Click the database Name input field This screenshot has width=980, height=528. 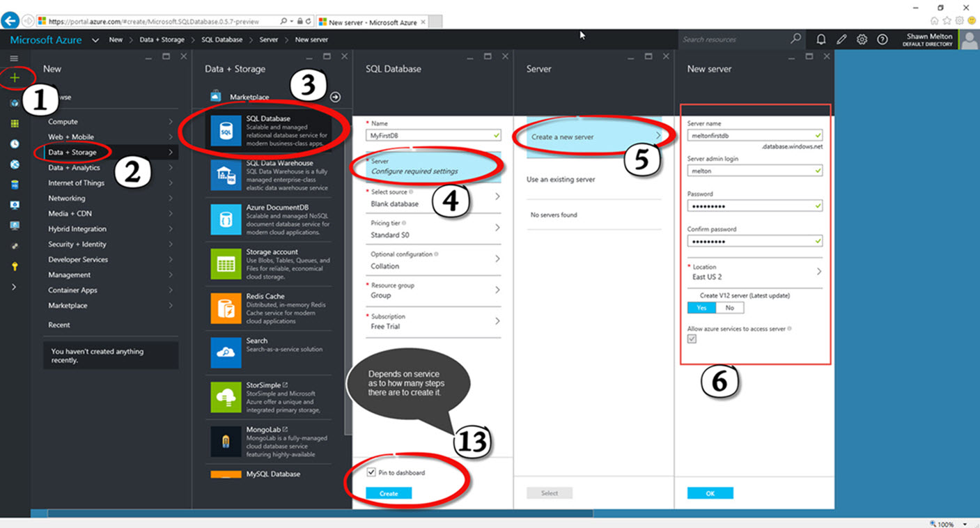coord(433,135)
